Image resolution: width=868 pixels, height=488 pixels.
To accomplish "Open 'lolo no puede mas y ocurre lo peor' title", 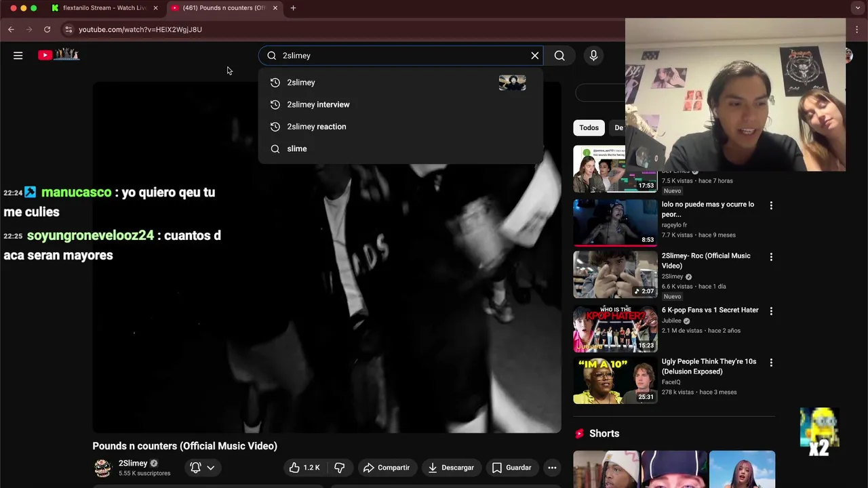I will (707, 209).
